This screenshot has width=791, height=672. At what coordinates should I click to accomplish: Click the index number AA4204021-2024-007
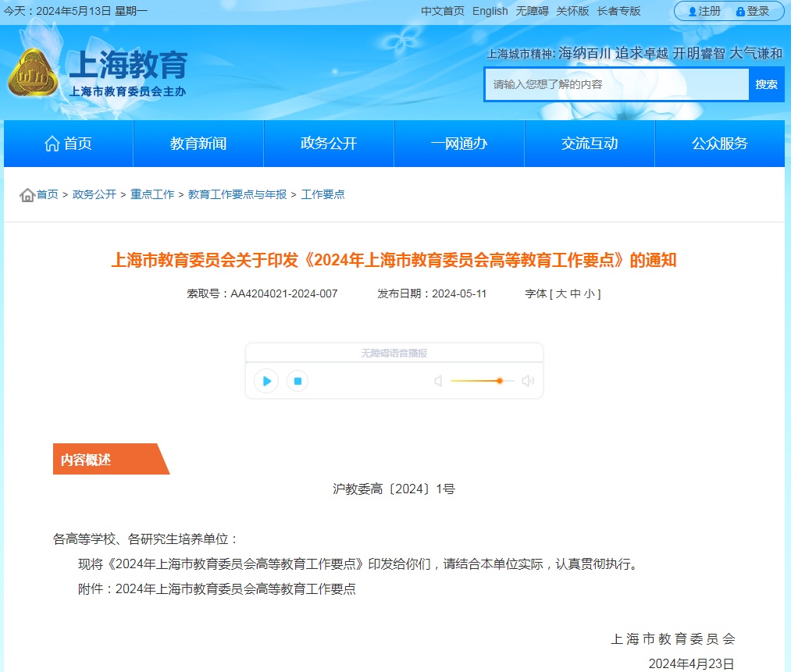284,294
